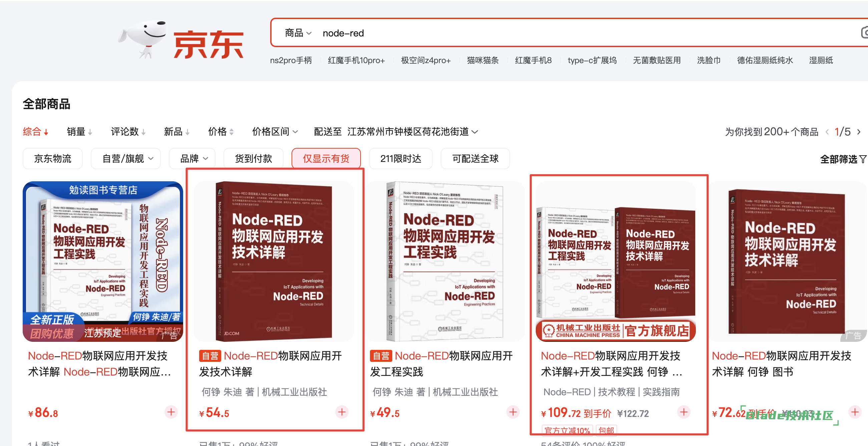Click price ¥49.5
The image size is (868, 446).
coord(385,413)
